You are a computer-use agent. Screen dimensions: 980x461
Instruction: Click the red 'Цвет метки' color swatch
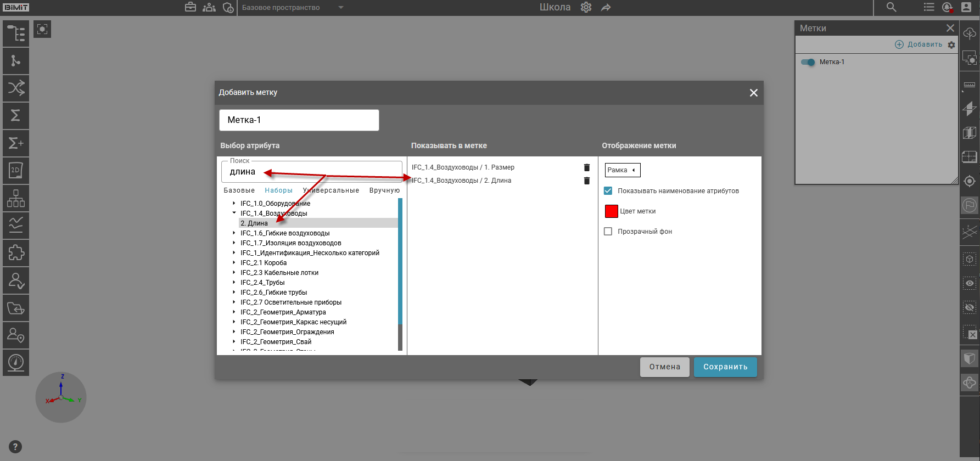[611, 211]
